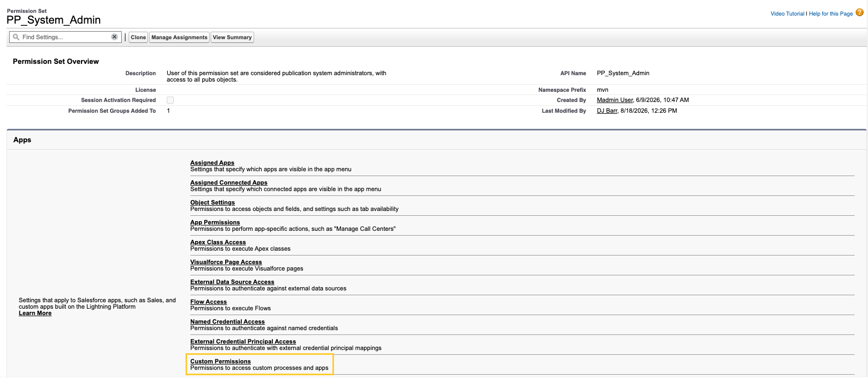Click the API Name value PP_System_Admin
The image size is (868, 379).
[x=623, y=74]
